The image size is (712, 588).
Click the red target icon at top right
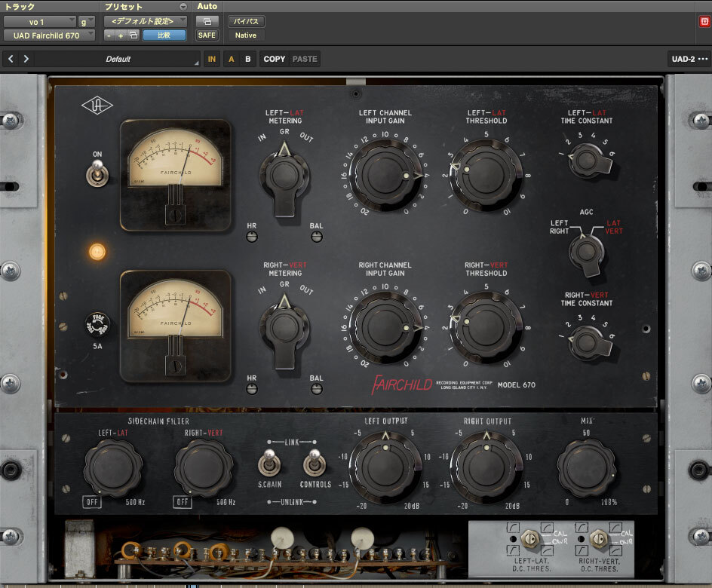[704, 21]
